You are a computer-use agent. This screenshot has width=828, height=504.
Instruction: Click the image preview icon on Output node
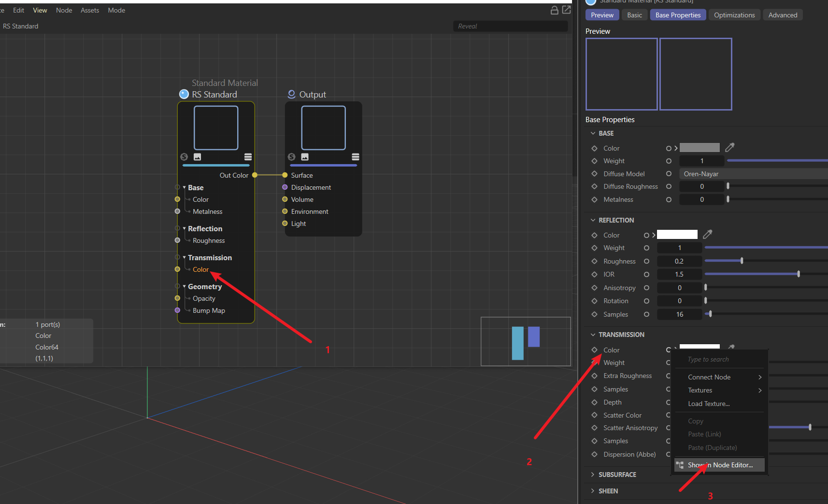pyautogui.click(x=305, y=157)
